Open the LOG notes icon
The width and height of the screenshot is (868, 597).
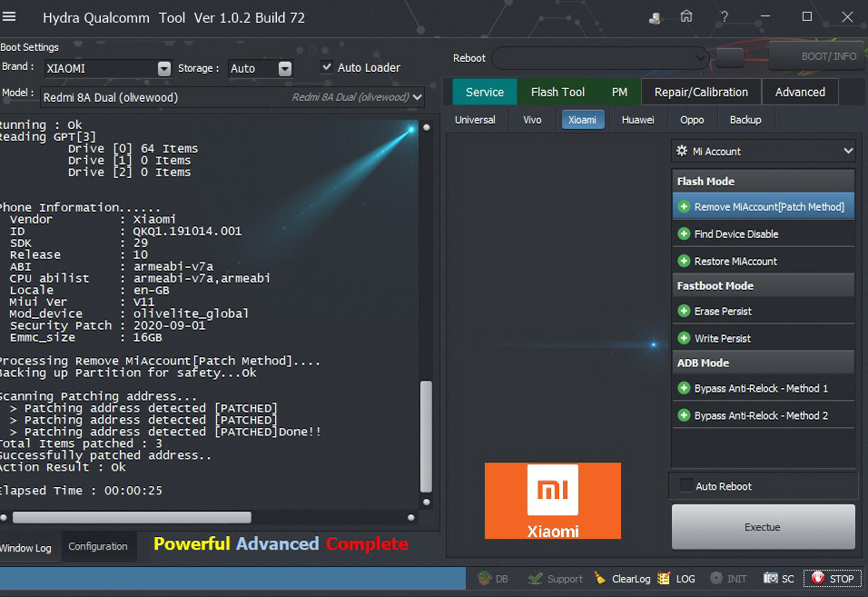(x=664, y=578)
